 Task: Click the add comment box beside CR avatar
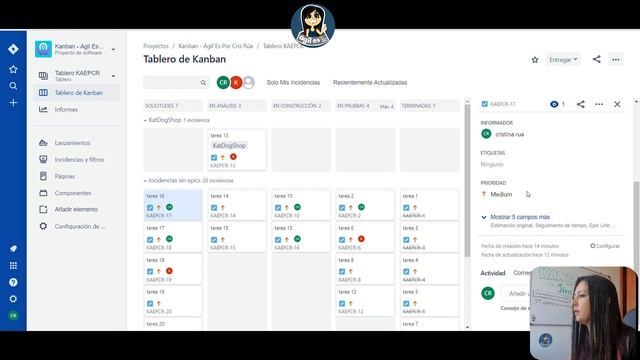pos(516,293)
